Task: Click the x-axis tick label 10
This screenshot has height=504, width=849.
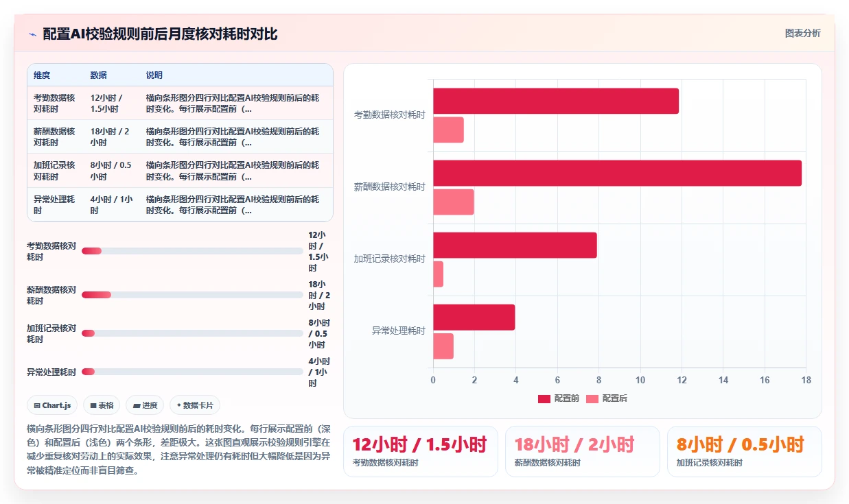Action: click(640, 380)
